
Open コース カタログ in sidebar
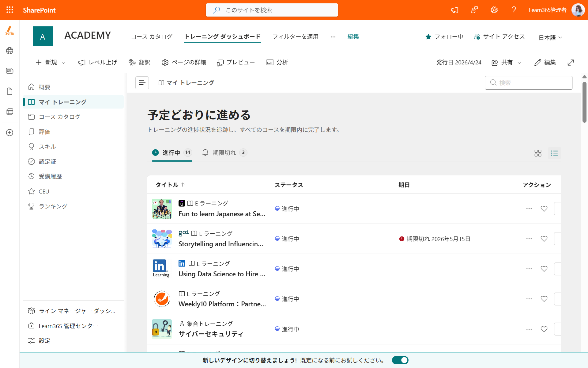pos(73,117)
